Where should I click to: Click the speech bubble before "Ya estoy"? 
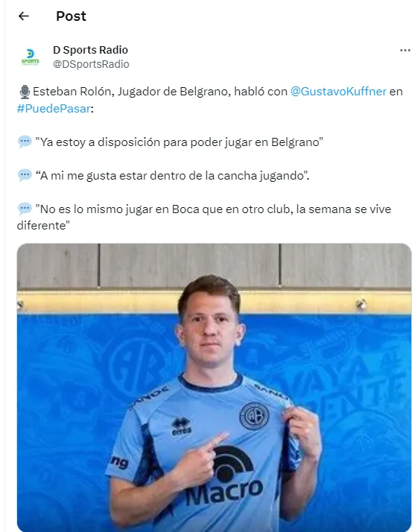pos(25,142)
